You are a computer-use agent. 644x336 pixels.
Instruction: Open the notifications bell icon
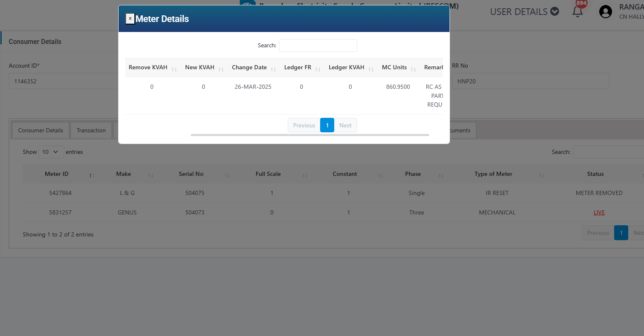[x=578, y=12]
